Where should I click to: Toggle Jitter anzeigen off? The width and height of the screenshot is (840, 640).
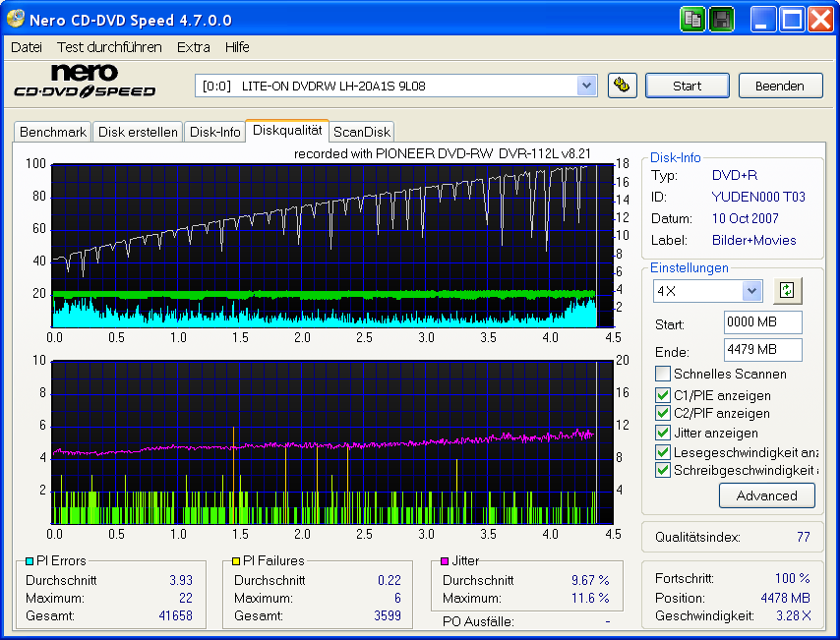tap(663, 433)
